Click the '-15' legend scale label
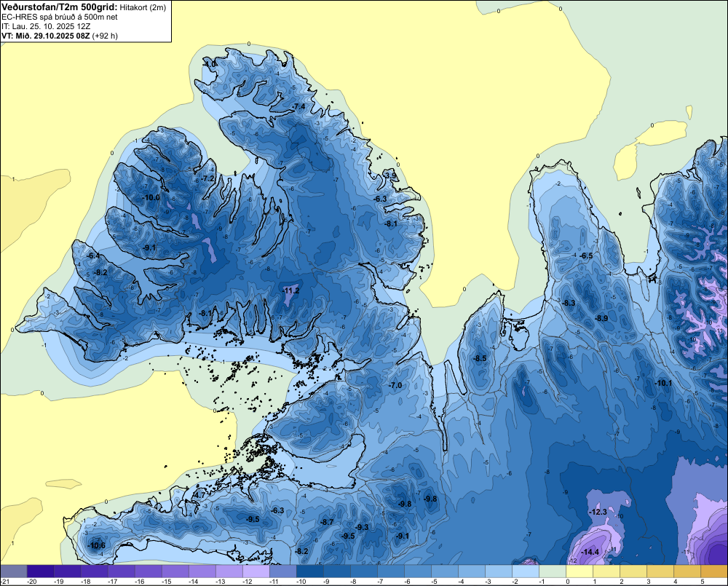Viewport: 728px width, 586px height. [x=166, y=582]
